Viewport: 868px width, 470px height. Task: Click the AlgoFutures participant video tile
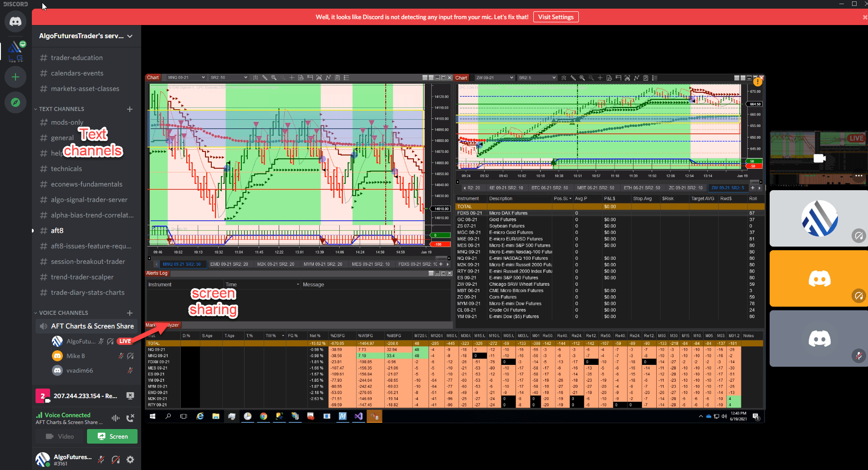[x=818, y=218]
